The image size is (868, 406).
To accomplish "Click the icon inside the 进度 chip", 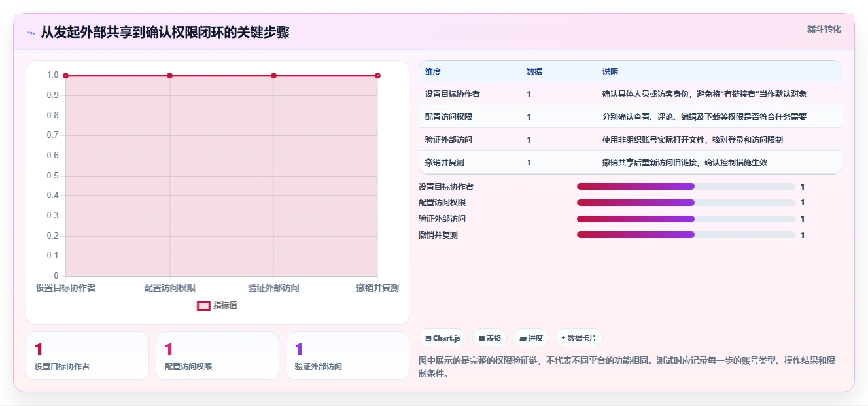I will point(523,339).
